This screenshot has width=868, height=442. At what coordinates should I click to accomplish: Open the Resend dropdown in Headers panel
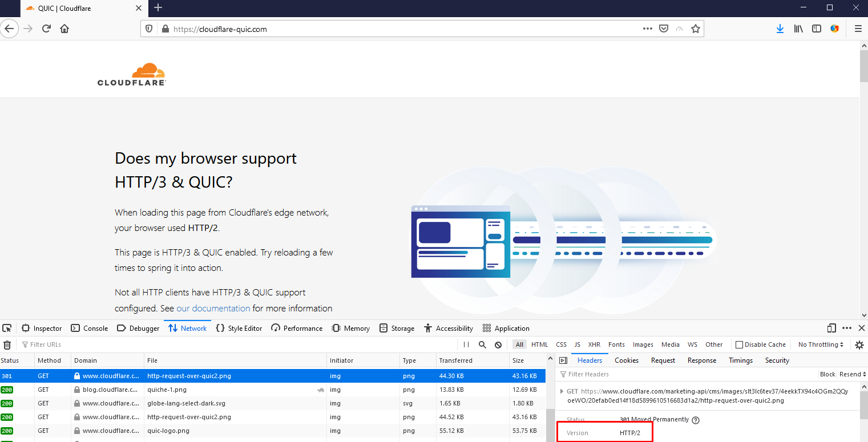pos(852,374)
